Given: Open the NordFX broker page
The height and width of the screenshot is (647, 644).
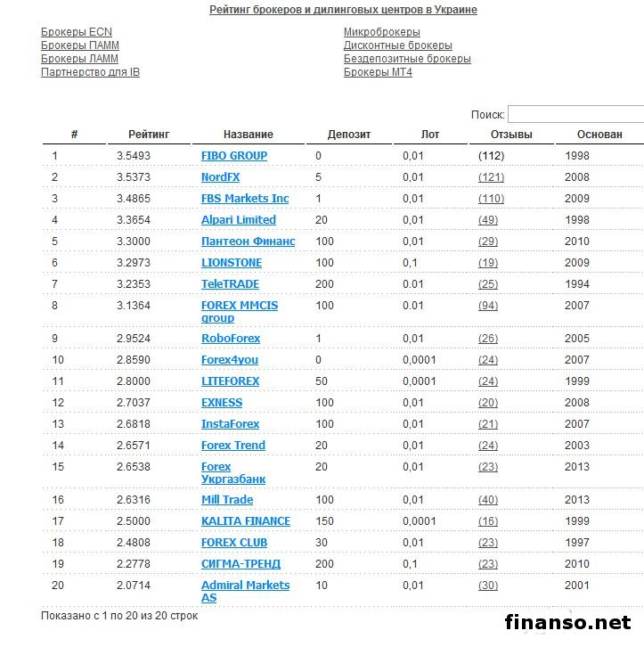Looking at the screenshot, I should (x=221, y=177).
